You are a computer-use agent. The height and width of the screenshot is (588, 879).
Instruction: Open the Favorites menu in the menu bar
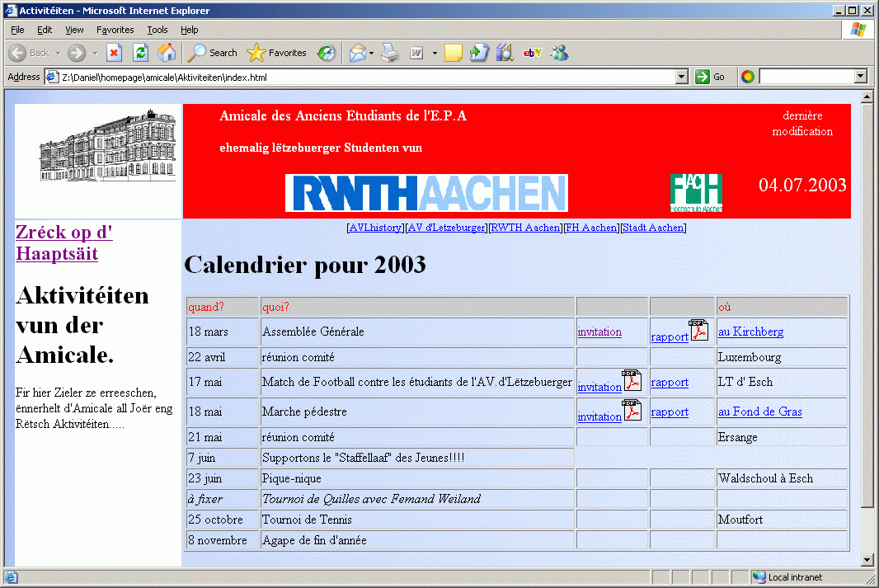(x=115, y=30)
